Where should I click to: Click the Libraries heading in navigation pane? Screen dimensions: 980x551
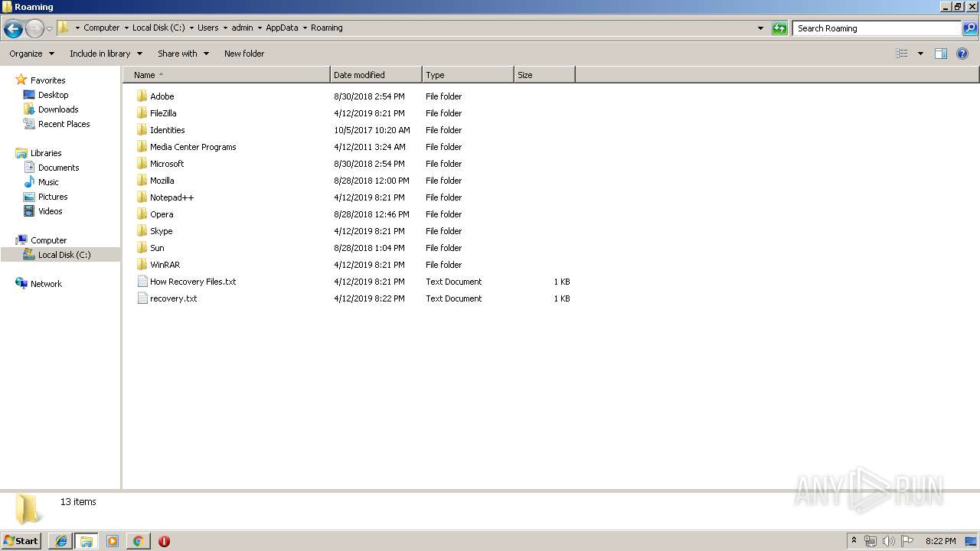pyautogui.click(x=46, y=153)
